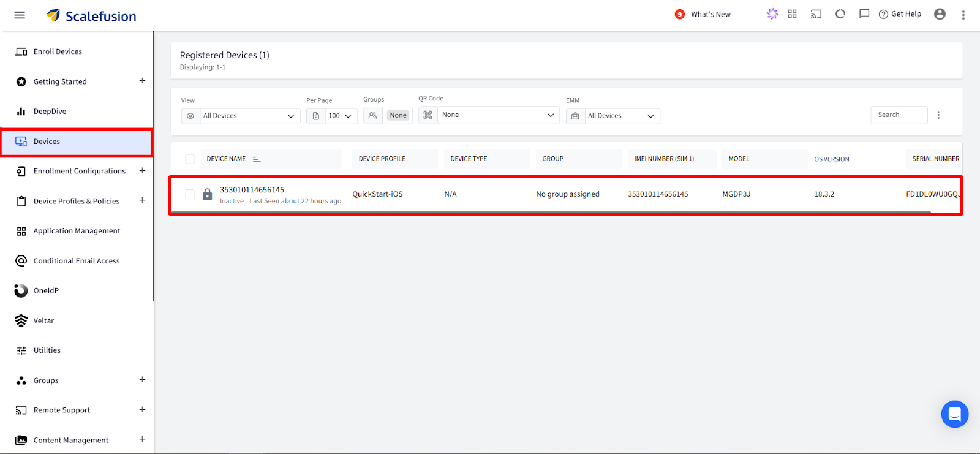The image size is (980, 454).
Task: Click the Groups people icon
Action: click(372, 115)
